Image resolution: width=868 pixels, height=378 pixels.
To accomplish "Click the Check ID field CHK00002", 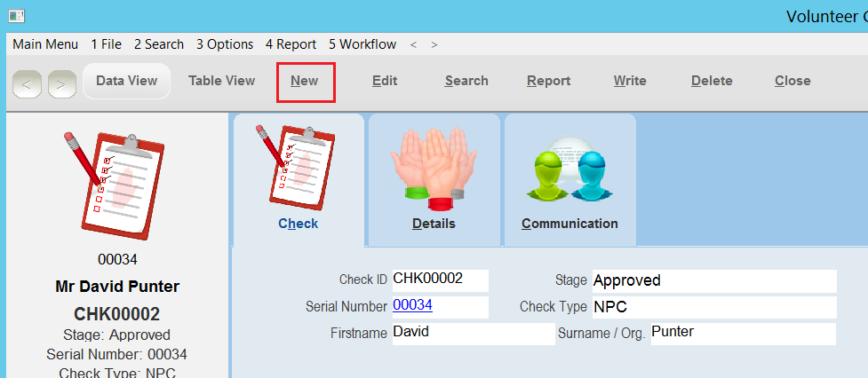I will [440, 280].
